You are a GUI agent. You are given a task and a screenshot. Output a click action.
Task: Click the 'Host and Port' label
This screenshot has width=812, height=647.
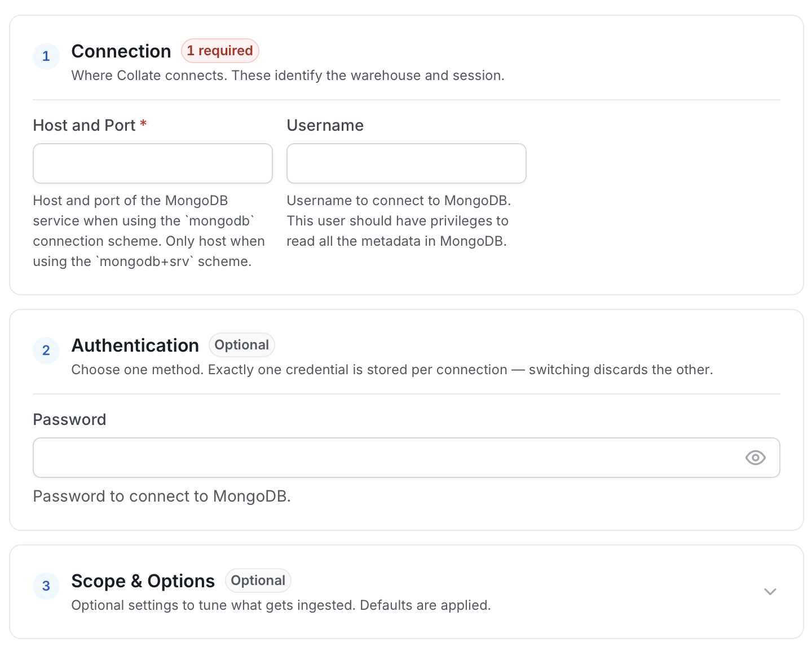85,125
